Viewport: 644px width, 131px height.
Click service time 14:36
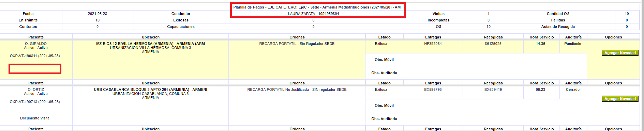pyautogui.click(x=540, y=44)
